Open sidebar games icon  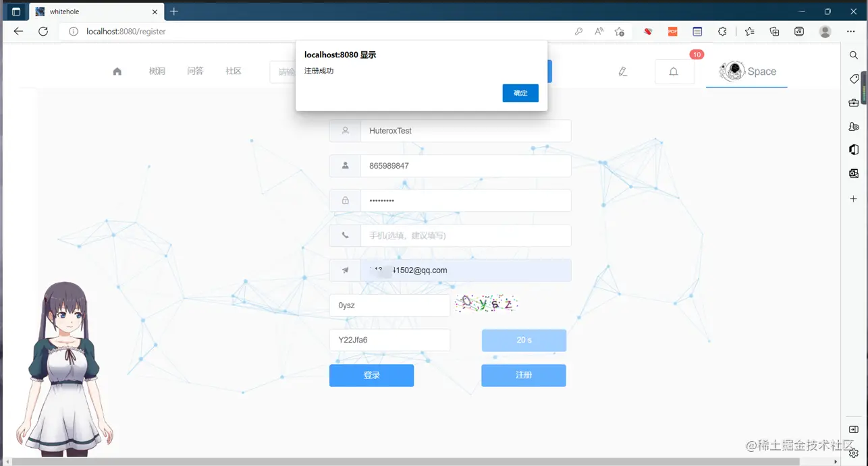coord(854,126)
